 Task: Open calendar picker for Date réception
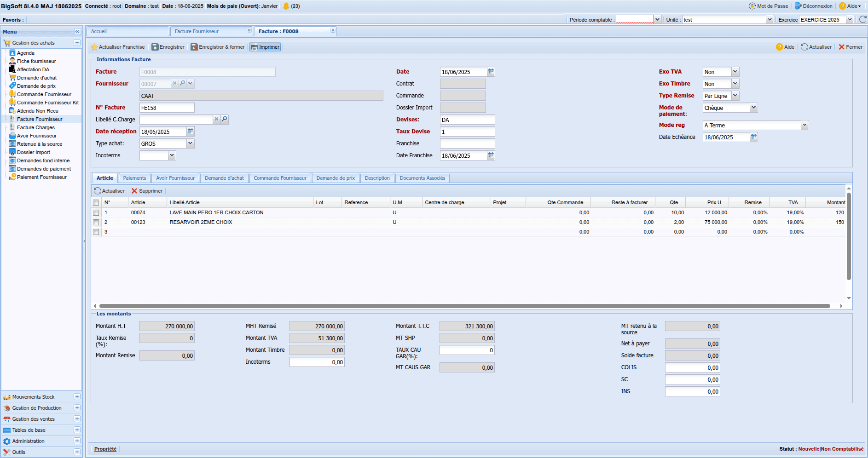coord(191,132)
